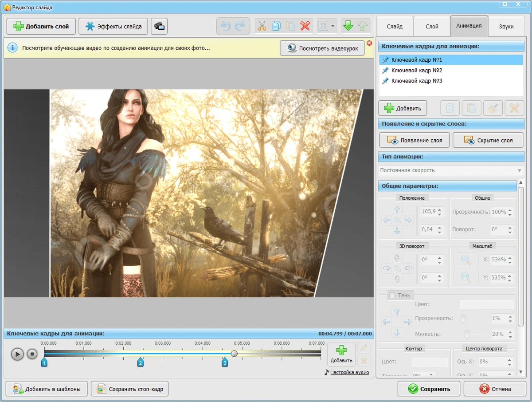
Task: Select Ключевой кадр №2 in list
Action: click(x=451, y=70)
